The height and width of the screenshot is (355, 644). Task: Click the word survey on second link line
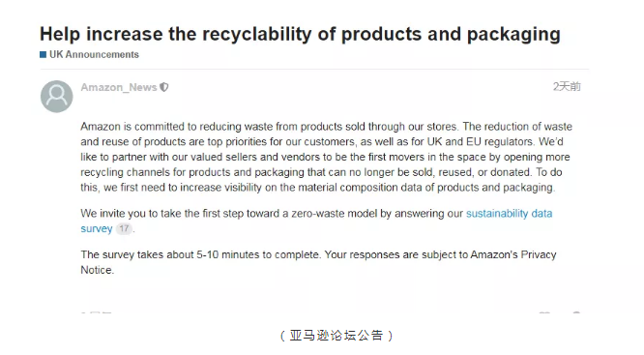pyautogui.click(x=97, y=229)
